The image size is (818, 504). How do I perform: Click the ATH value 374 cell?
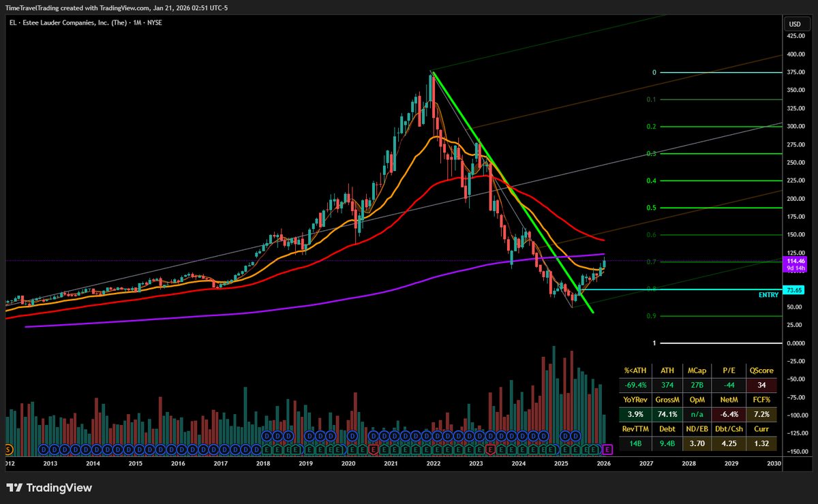click(x=667, y=386)
